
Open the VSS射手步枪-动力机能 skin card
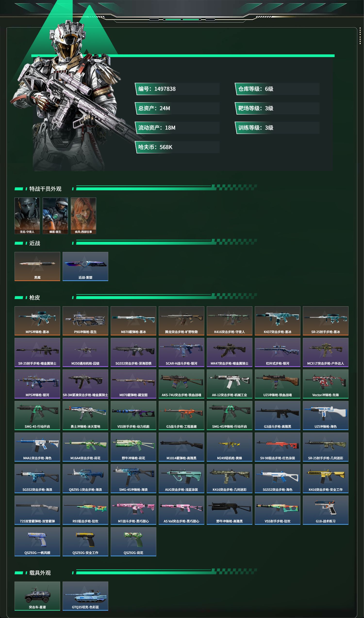pyautogui.click(x=133, y=415)
